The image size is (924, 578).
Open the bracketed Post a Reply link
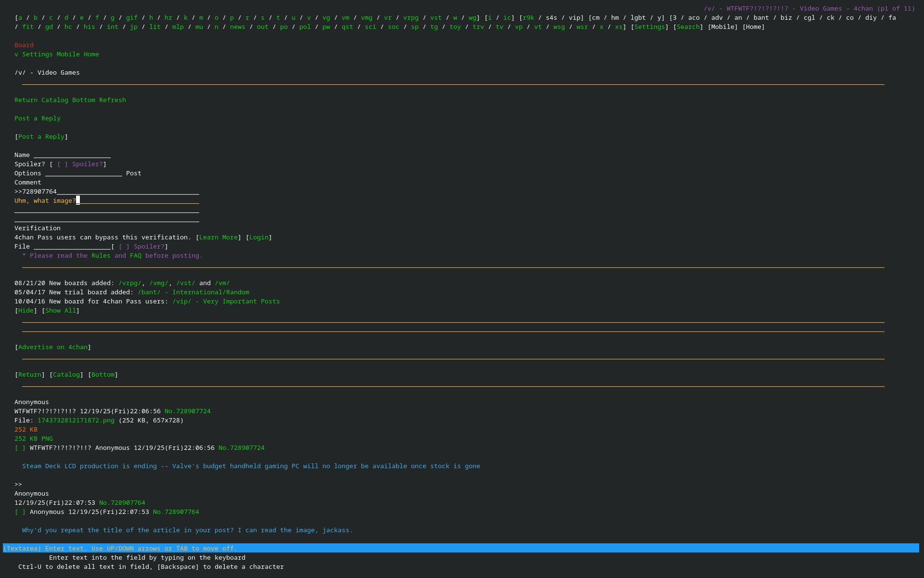[x=41, y=137]
